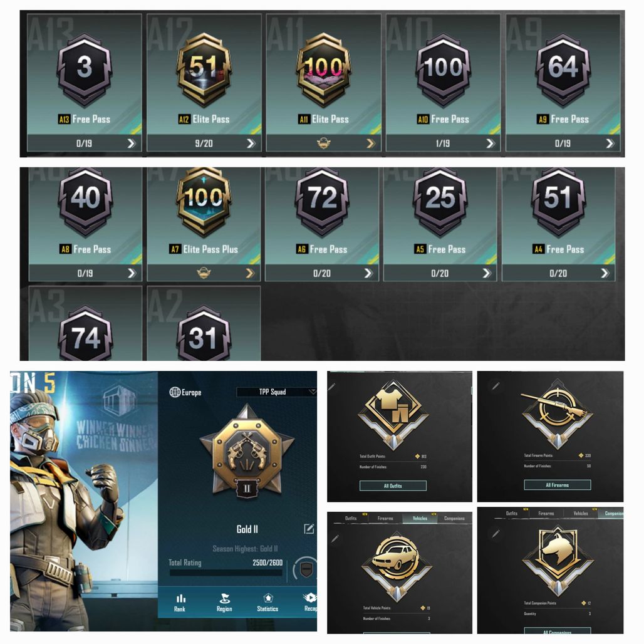Click the A7 Elite Pass Plus badge
Screen dimensions: 644x644
coord(204,202)
